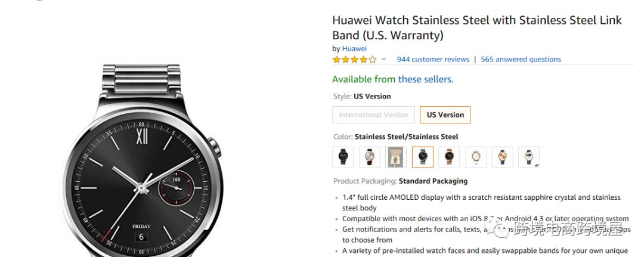
Task: Choose the brown leather band watch swatch
Action: tap(369, 157)
